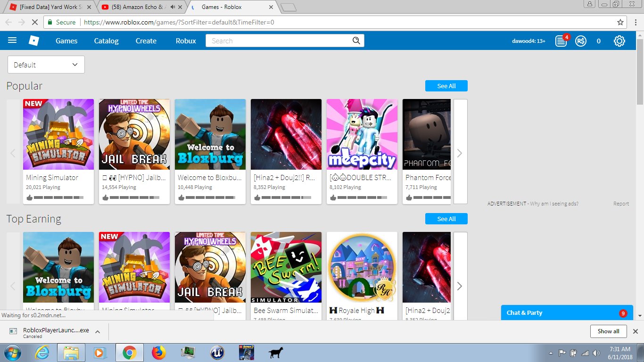
Task: Launch Internet Explorer from the taskbar
Action: click(42, 353)
